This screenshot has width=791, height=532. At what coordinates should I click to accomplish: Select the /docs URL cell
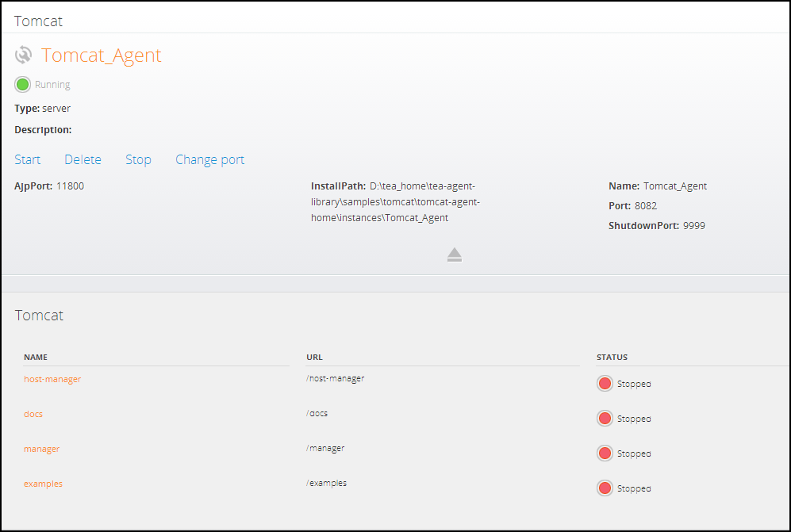(317, 413)
